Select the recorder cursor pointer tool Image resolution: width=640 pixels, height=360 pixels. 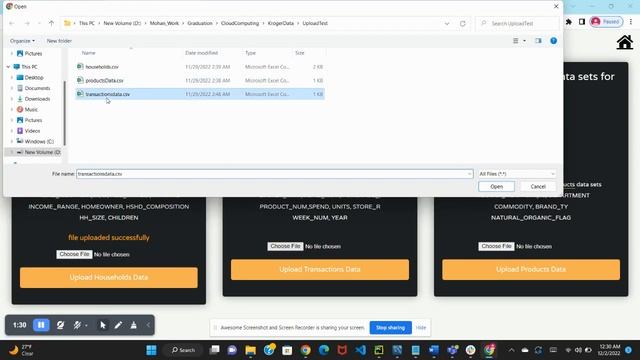pos(103,325)
